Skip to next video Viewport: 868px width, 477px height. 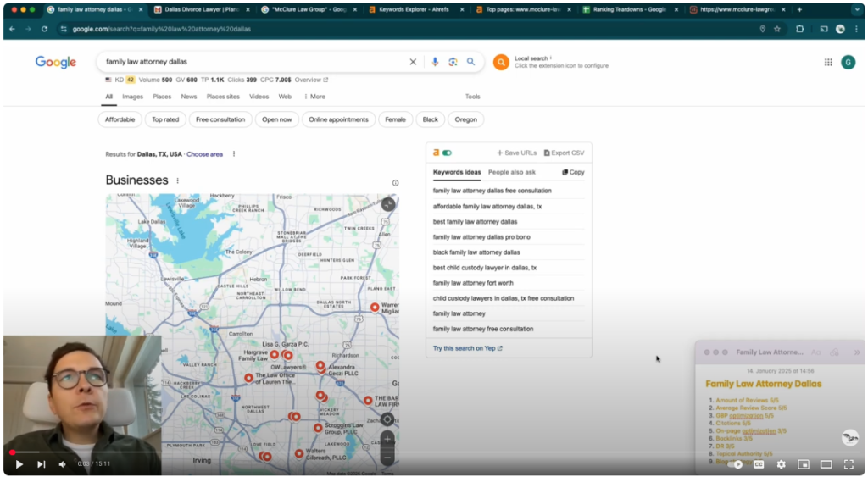41,464
